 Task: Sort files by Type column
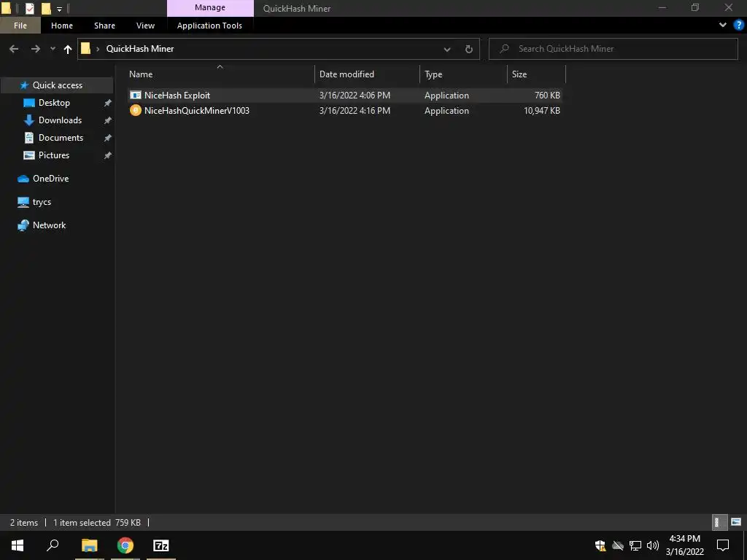click(x=433, y=74)
